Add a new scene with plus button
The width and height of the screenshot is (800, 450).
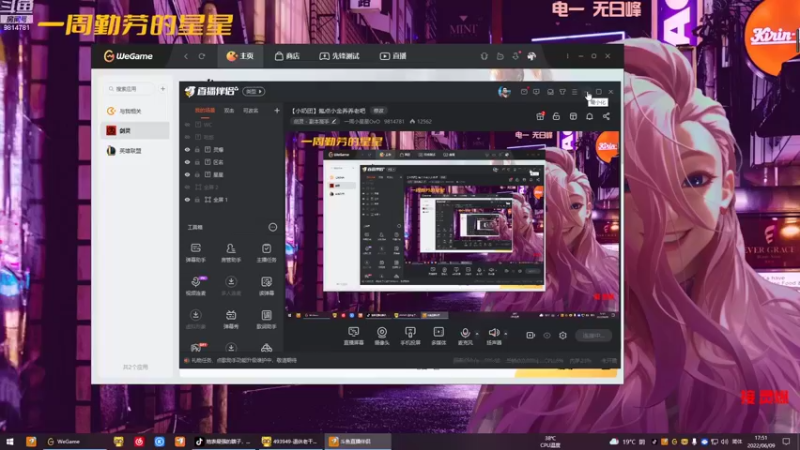click(x=277, y=111)
